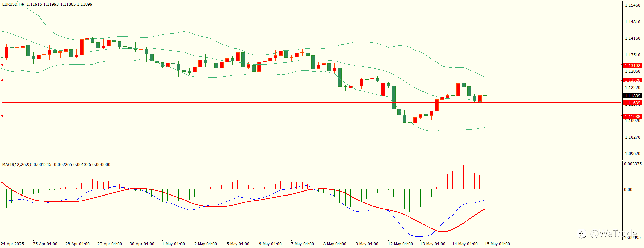Click the 14 May 04:00 date label
This screenshot has width=644, height=248.
click(x=465, y=244)
